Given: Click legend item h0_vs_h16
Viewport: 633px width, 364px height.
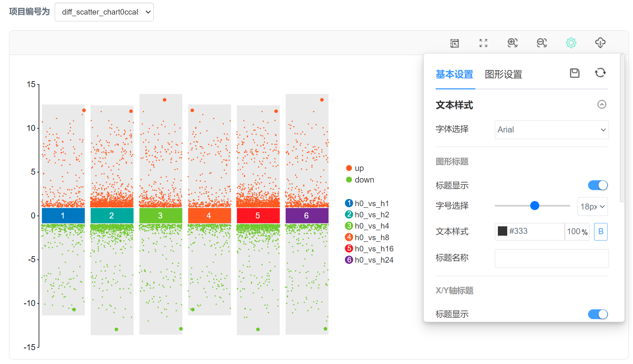Looking at the screenshot, I should point(369,248).
